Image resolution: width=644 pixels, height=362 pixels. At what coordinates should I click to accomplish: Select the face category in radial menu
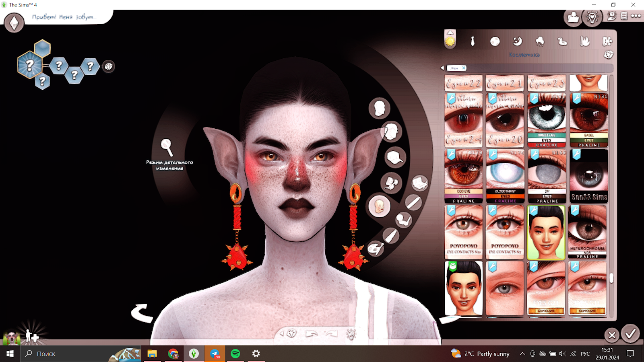(x=379, y=108)
